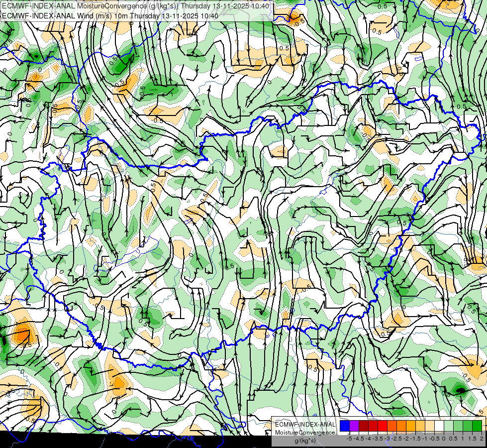Click the orange swatch between -2.5 and -2
This screenshot has height=448, width=487.
coord(401,426)
